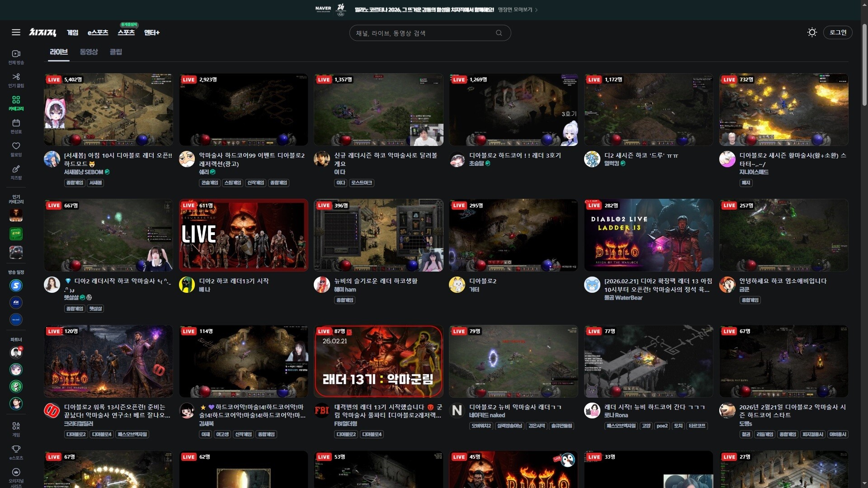Open eSports trophy icon in sidebar
The height and width of the screenshot is (488, 868).
(16, 449)
